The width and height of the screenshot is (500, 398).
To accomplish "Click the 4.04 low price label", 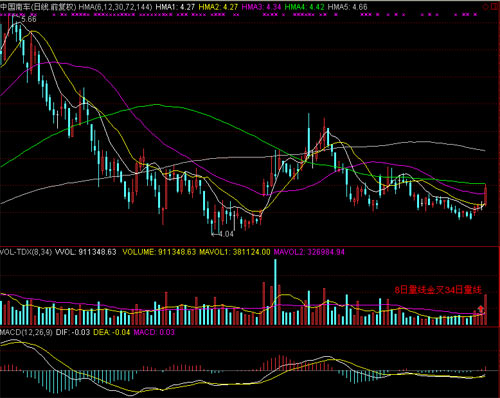I will [226, 234].
